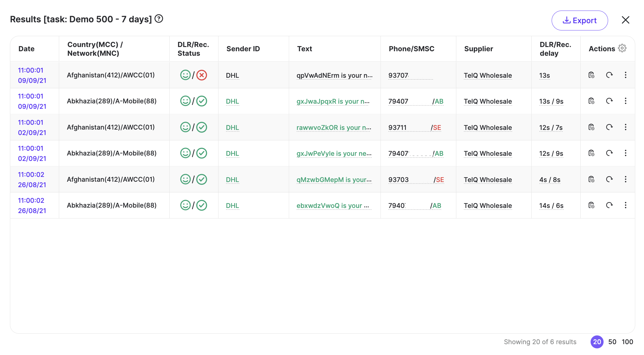Click the DLR/Rec. delay column header
Screen dimensions: 644x355
coord(555,49)
